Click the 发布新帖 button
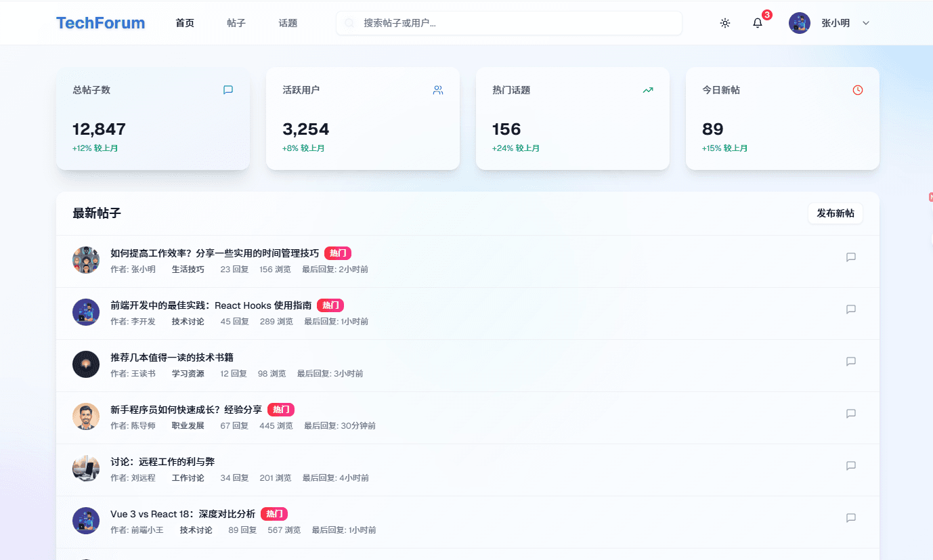Screen dimensions: 933x560 pos(836,213)
